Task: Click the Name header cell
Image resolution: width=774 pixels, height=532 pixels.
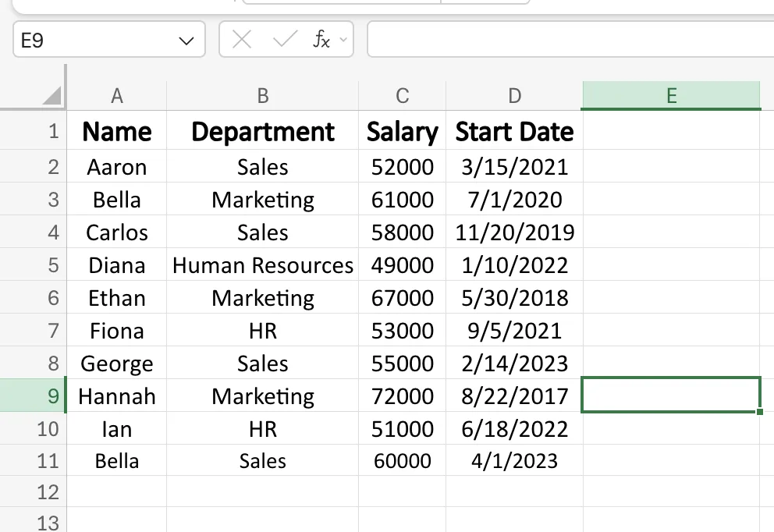Action: pyautogui.click(x=117, y=131)
